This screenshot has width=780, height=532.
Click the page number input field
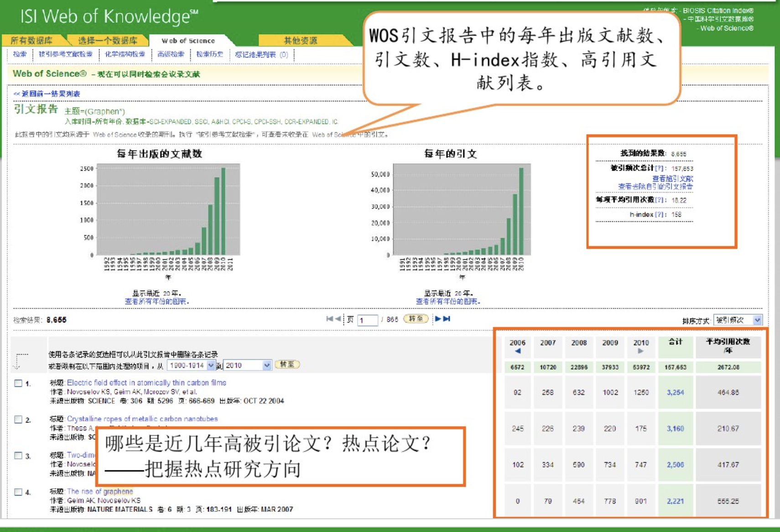pyautogui.click(x=368, y=320)
